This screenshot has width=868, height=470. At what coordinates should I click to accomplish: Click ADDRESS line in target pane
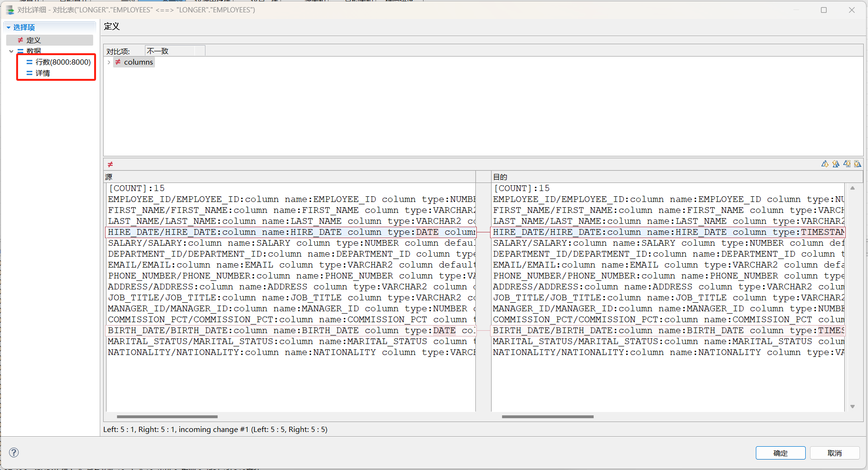coord(668,287)
